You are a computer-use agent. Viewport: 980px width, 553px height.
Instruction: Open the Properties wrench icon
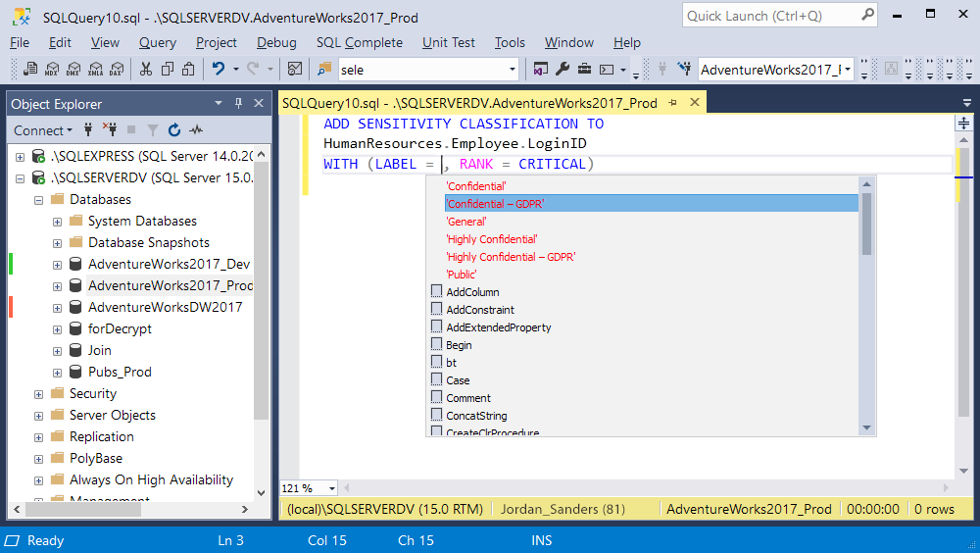(x=563, y=69)
